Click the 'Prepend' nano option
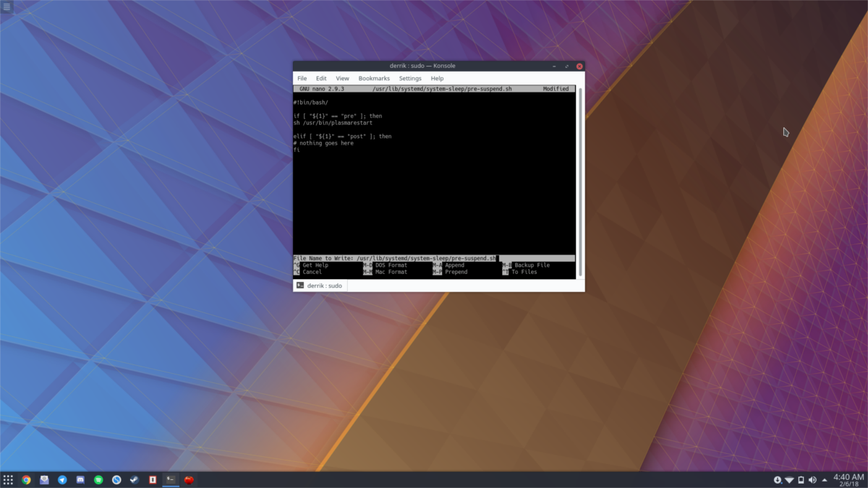 450,273
